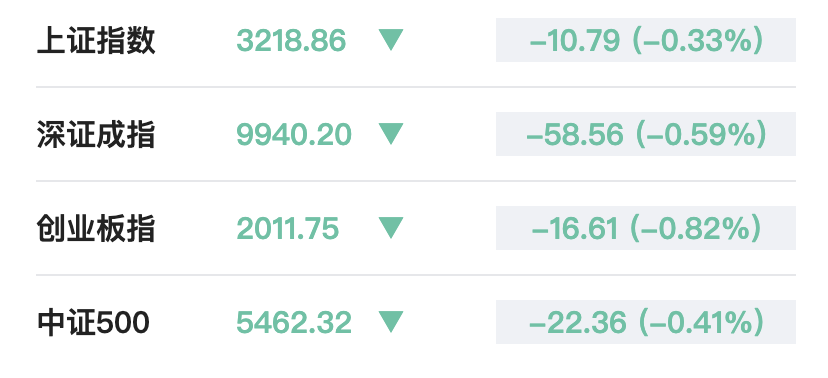The height and width of the screenshot is (378, 828).
Task: Click the 9940.20 price value
Action: [294, 135]
